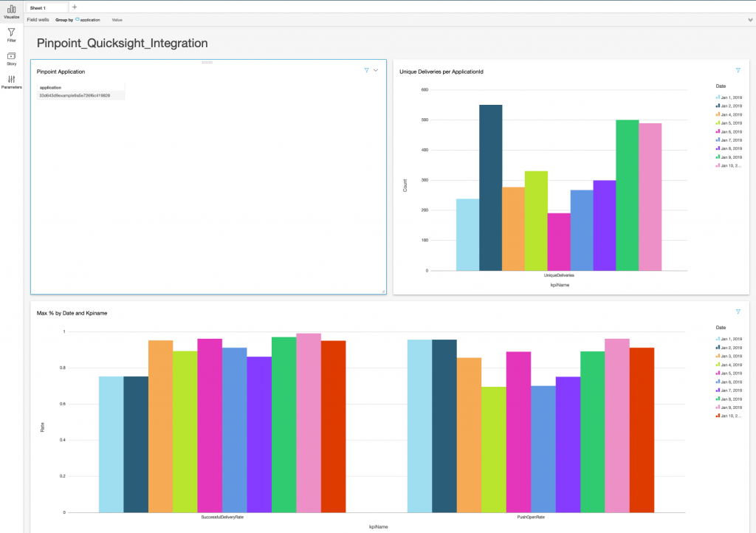Select Jan 4, 2019 in Unique Deliveries legend

click(x=729, y=114)
